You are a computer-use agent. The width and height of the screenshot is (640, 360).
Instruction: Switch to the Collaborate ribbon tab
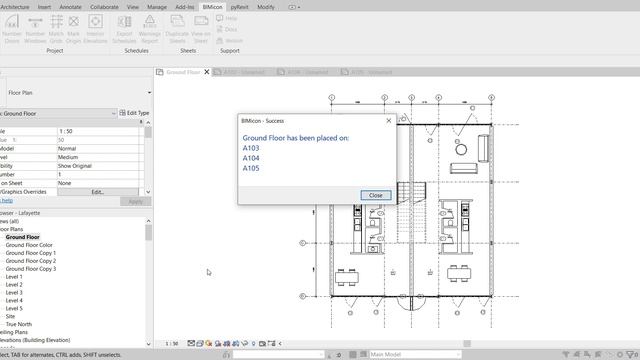[x=104, y=7]
